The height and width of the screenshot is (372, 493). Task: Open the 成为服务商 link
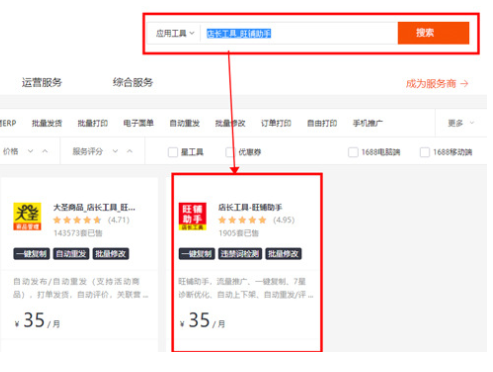(x=437, y=84)
